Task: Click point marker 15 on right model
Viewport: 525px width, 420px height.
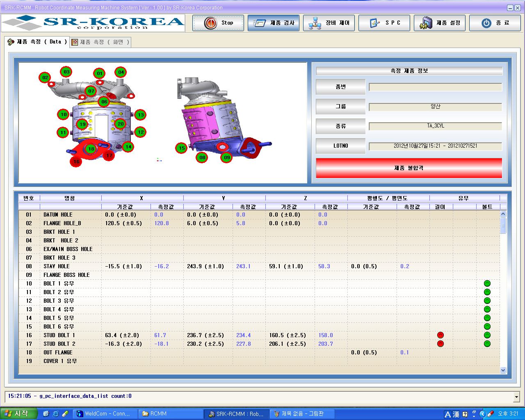Action: pyautogui.click(x=181, y=148)
